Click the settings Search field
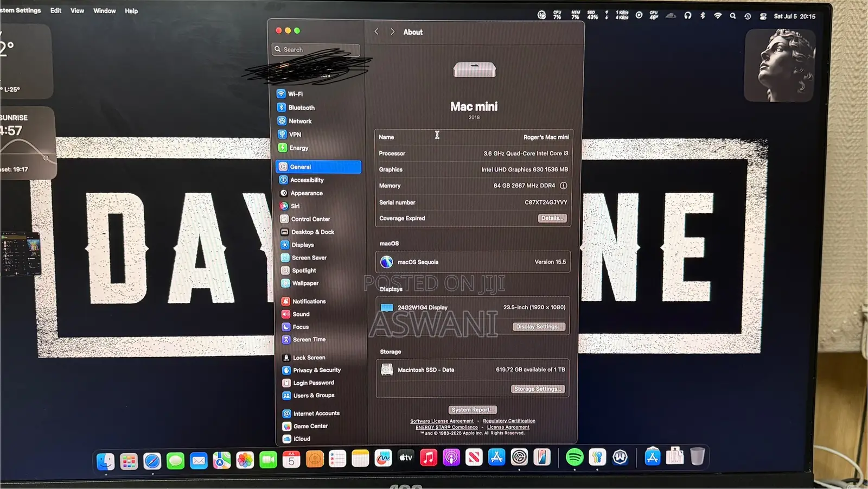The height and width of the screenshot is (489, 868). tap(316, 49)
